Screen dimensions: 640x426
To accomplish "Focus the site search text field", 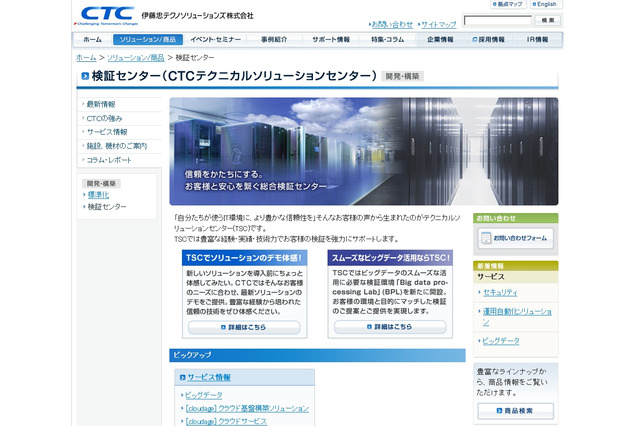I will pyautogui.click(x=497, y=20).
